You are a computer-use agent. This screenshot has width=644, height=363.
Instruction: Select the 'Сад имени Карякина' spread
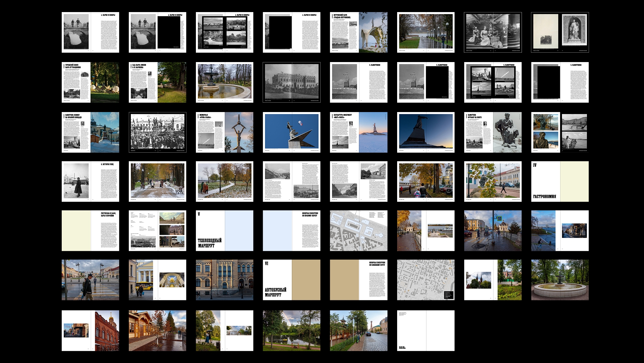pyautogui.click(x=157, y=82)
